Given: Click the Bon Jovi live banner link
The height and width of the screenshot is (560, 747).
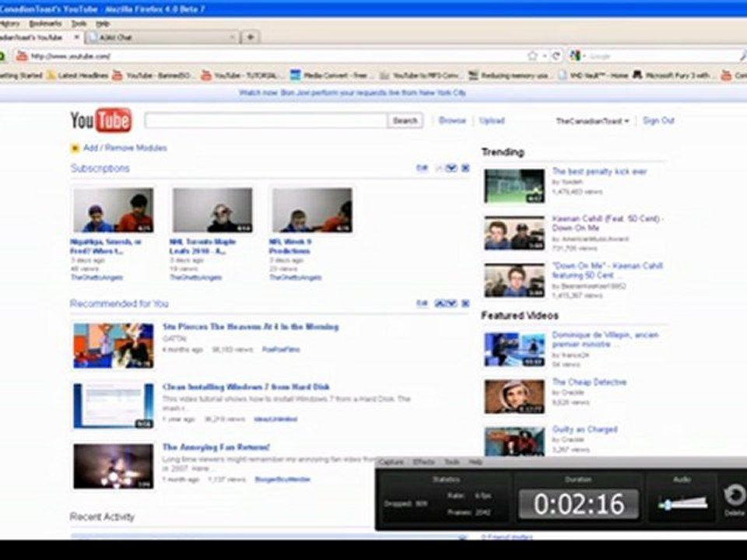Looking at the screenshot, I should click(x=352, y=93).
